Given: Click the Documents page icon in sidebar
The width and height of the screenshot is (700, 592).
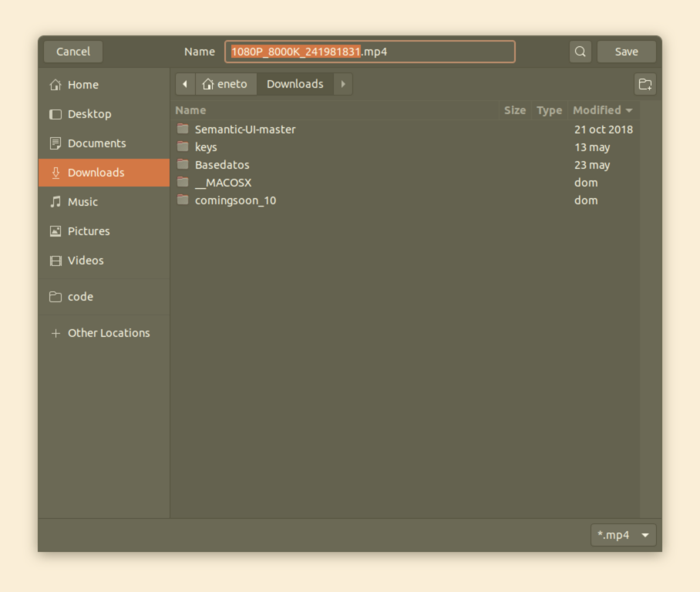Looking at the screenshot, I should point(56,143).
